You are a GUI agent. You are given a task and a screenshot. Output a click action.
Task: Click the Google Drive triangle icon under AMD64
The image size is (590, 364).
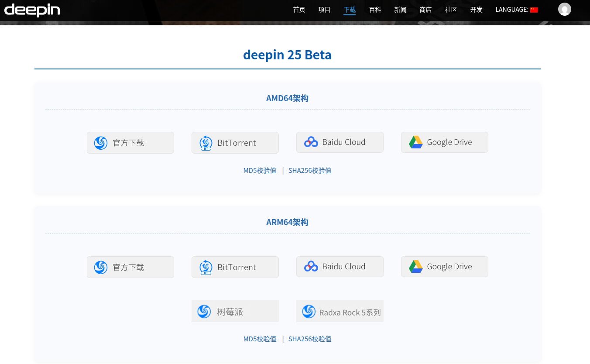tap(416, 142)
